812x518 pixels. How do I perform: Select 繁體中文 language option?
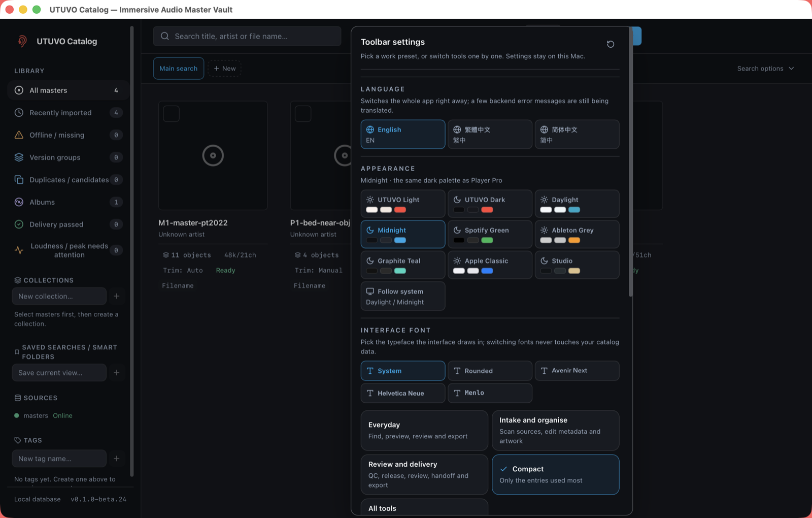tap(490, 135)
